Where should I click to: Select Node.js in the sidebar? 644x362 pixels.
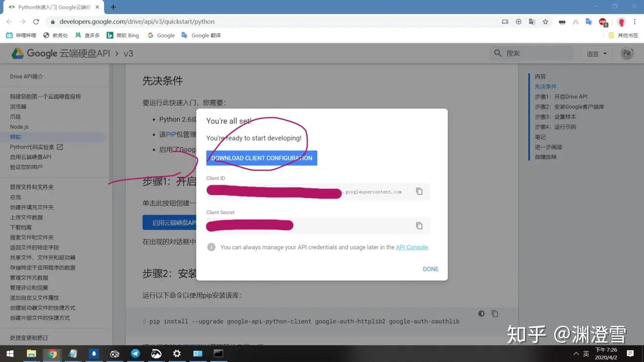(19, 127)
